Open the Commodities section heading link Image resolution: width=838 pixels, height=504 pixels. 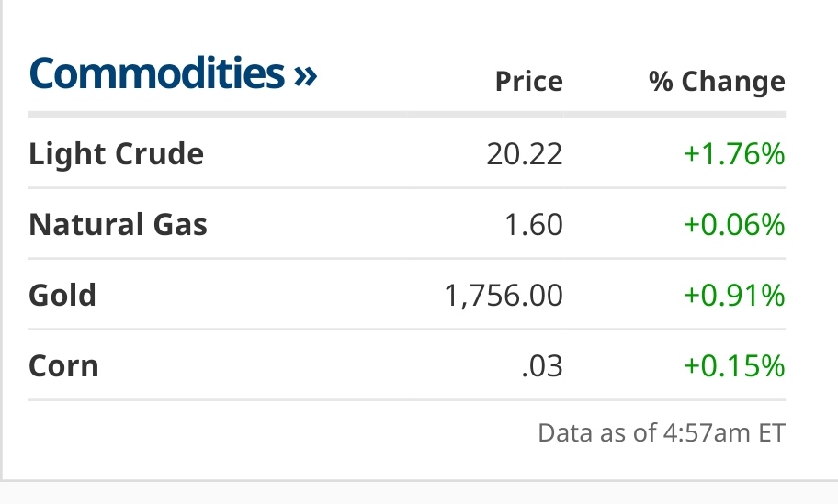(x=157, y=73)
